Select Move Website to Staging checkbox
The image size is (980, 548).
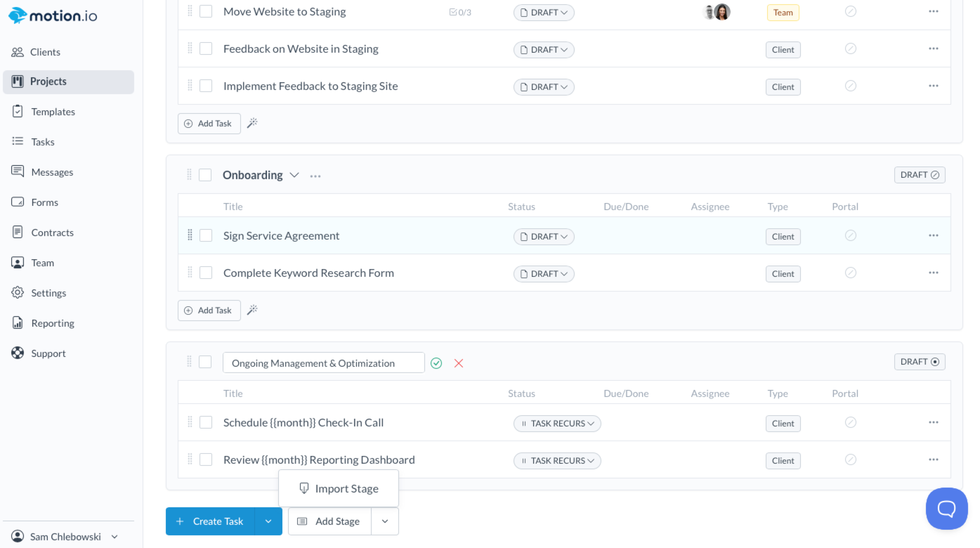point(206,11)
